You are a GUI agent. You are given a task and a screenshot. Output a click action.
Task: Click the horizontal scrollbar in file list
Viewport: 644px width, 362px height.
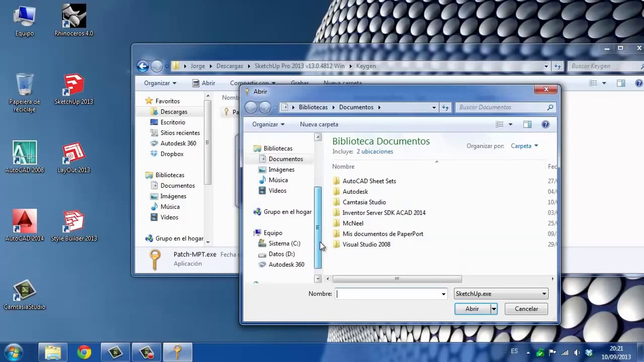397,279
